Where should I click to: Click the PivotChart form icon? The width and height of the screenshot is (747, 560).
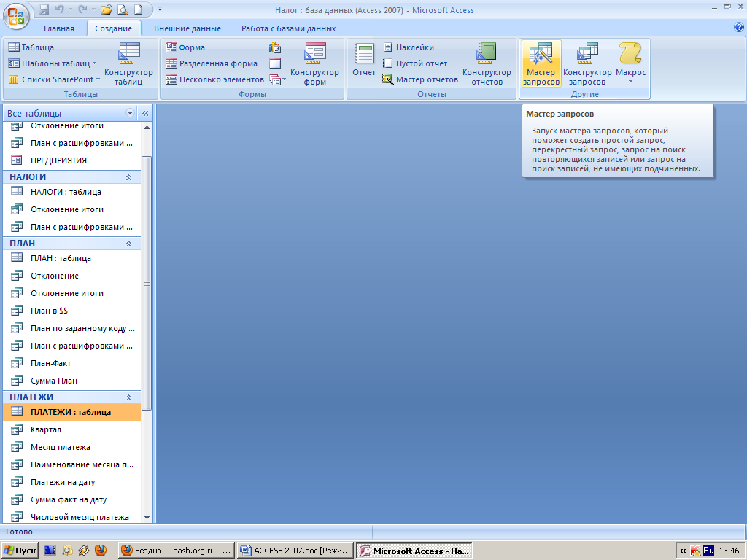275,47
